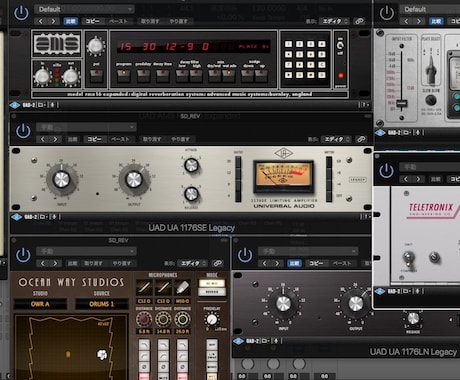The width and height of the screenshot is (460, 380).
Task: Click コピー in the AMS RMX16 window
Action: pos(93,21)
